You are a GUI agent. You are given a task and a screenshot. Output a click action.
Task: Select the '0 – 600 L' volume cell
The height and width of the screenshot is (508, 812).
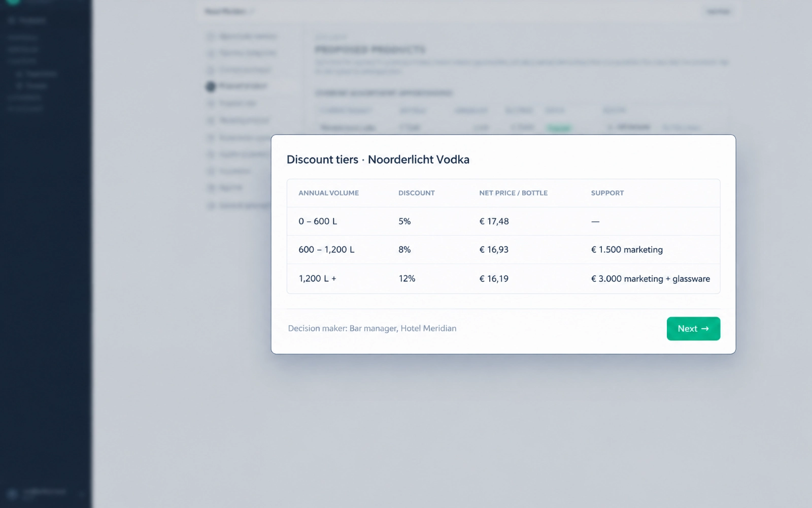point(318,221)
